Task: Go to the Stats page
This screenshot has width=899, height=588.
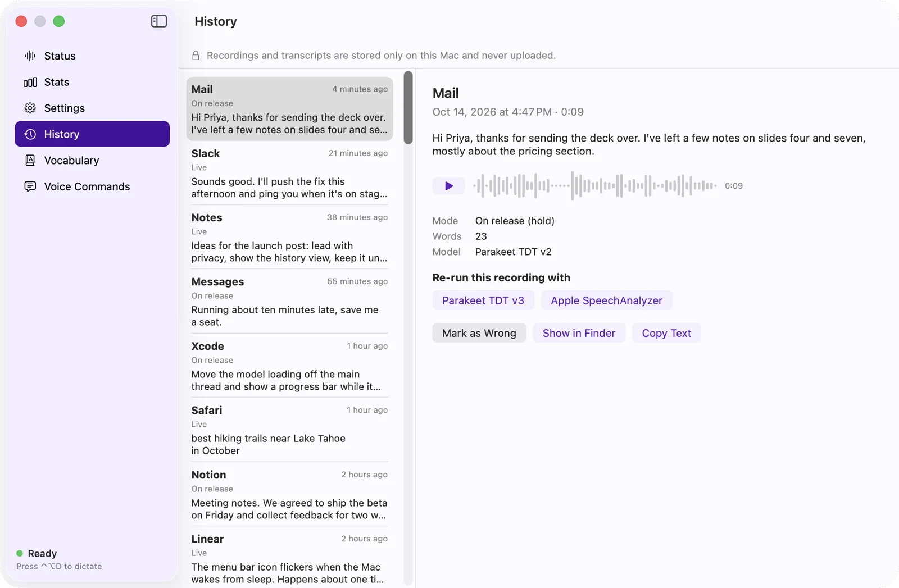Action: click(x=92, y=82)
